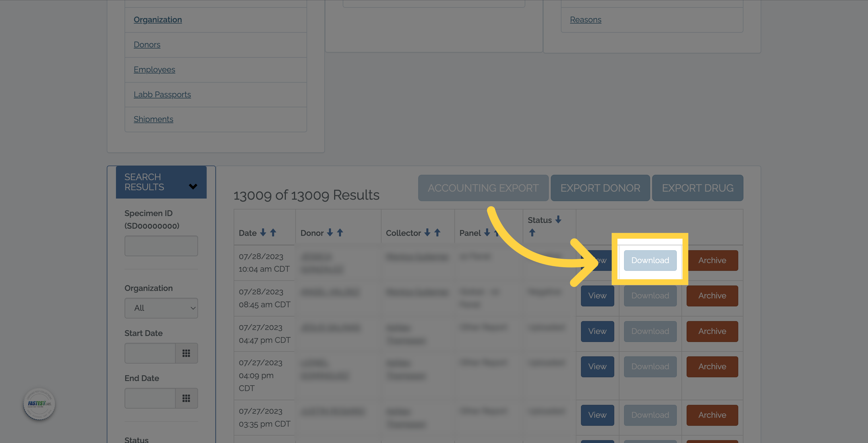Screen dimensions: 868x443
Task: Sort Collector column descending arrow
Action: pos(427,232)
